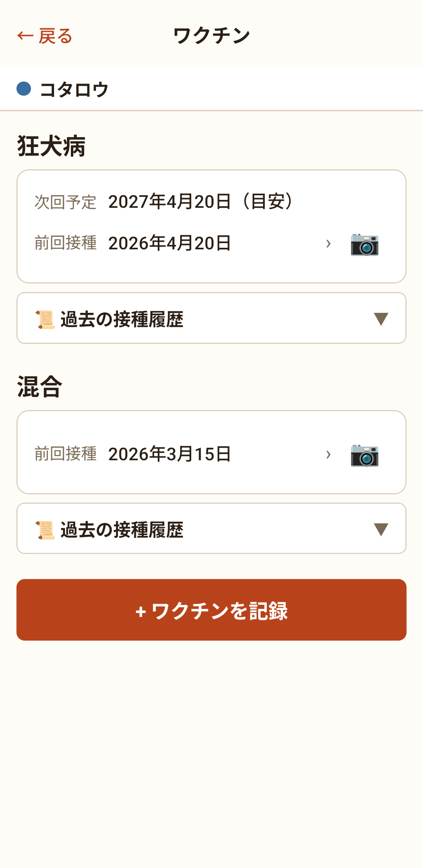Click scroll icon in 狂犬病 history row
The image size is (423, 868).
pos(45,320)
